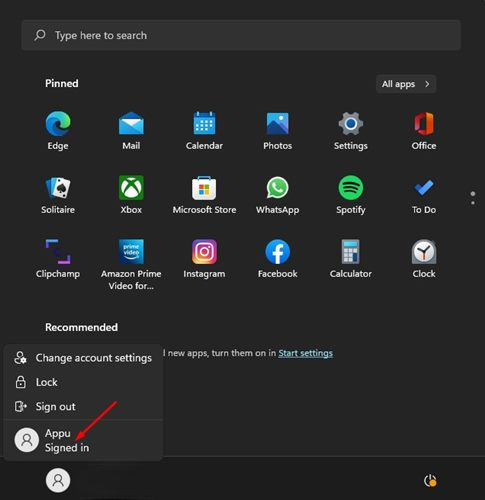Select Change account settings menu entry
The width and height of the screenshot is (485, 500).
coord(83,358)
